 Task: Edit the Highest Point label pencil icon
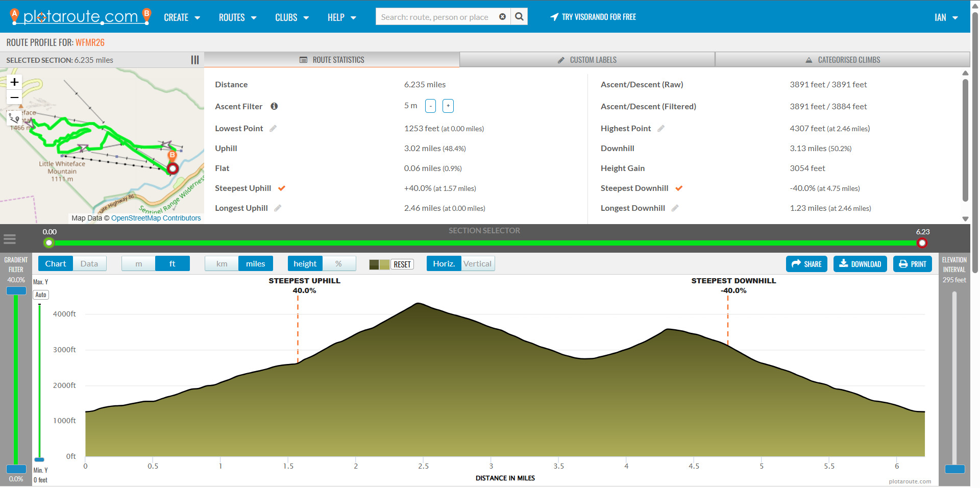[661, 129]
